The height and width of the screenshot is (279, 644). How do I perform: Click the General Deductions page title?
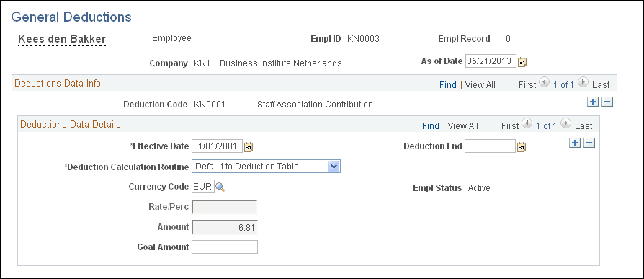[x=71, y=17]
